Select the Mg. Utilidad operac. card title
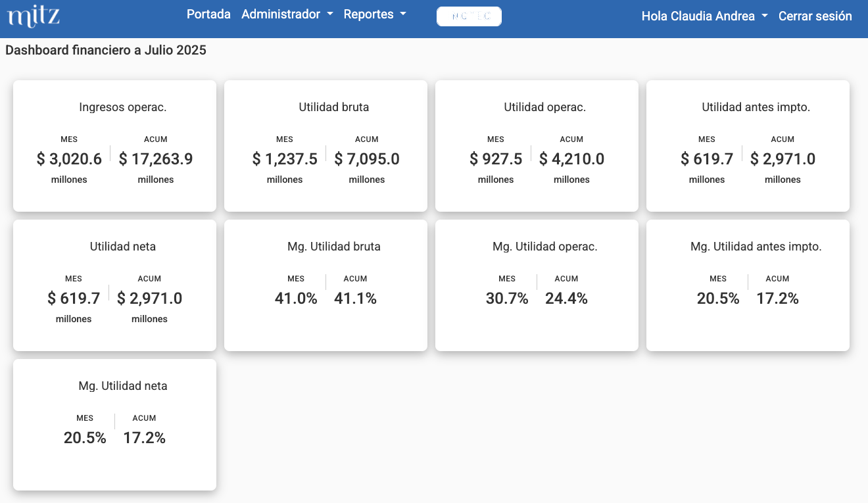Image resolution: width=868 pixels, height=503 pixels. [x=544, y=247]
